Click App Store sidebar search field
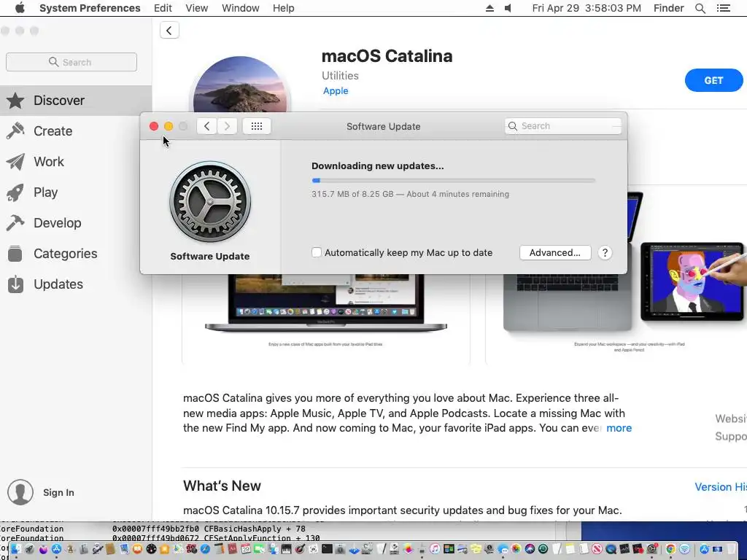The height and width of the screenshot is (560, 747). pyautogui.click(x=71, y=63)
